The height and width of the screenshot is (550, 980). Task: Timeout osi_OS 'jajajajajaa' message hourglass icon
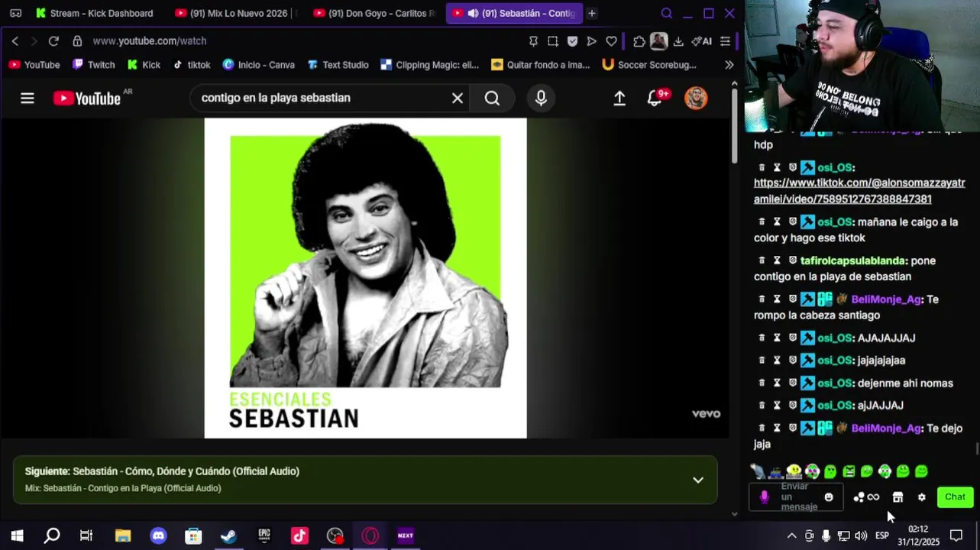(x=777, y=361)
